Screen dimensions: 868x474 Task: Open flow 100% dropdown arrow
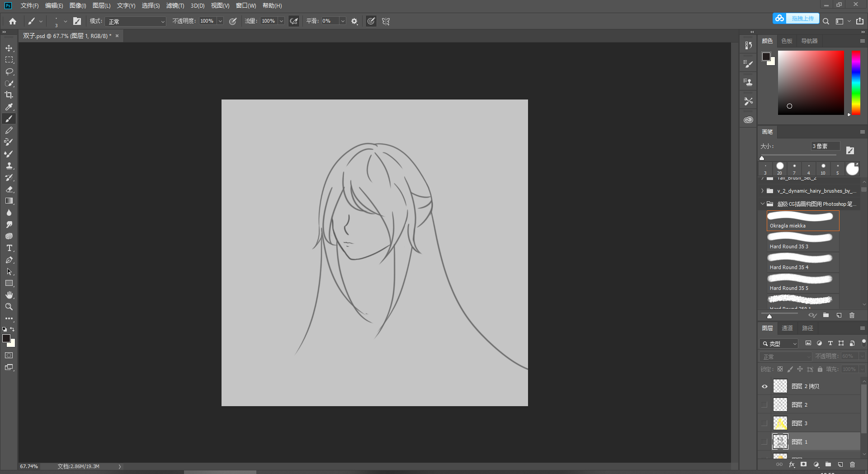click(281, 21)
